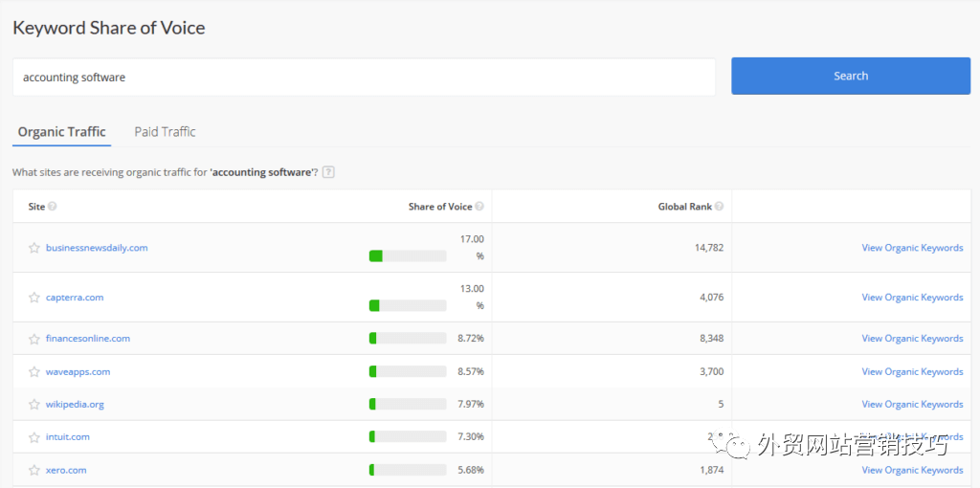The image size is (980, 488).
Task: View Organic Keywords for waveapps.com
Action: (912, 372)
